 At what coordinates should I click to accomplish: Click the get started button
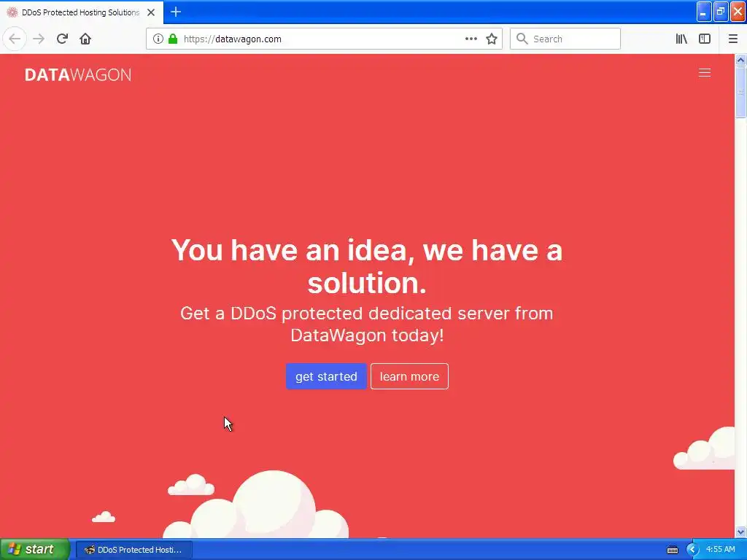click(x=326, y=376)
